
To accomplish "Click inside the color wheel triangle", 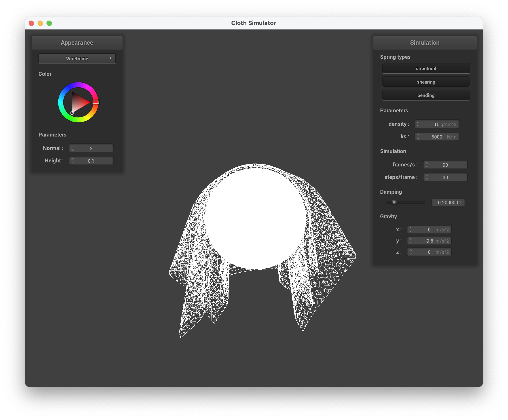I will (79, 103).
